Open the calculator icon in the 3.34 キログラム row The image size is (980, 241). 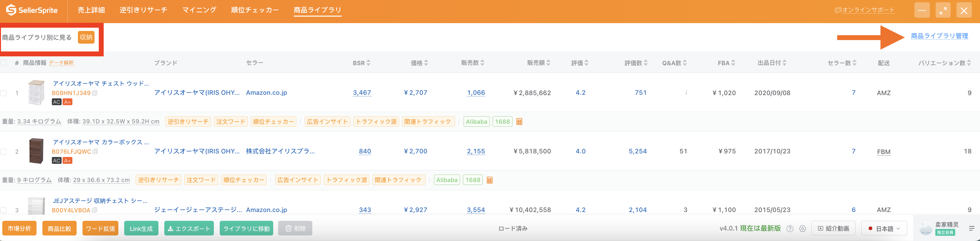click(x=519, y=122)
